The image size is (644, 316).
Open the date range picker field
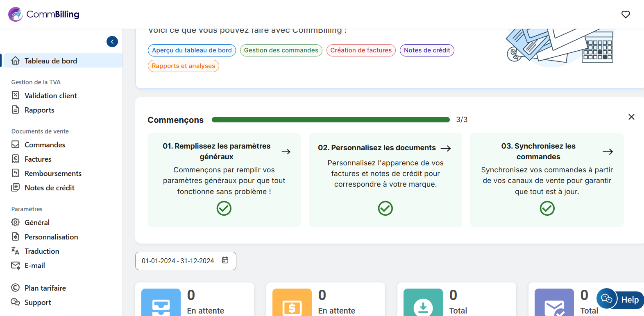(186, 261)
